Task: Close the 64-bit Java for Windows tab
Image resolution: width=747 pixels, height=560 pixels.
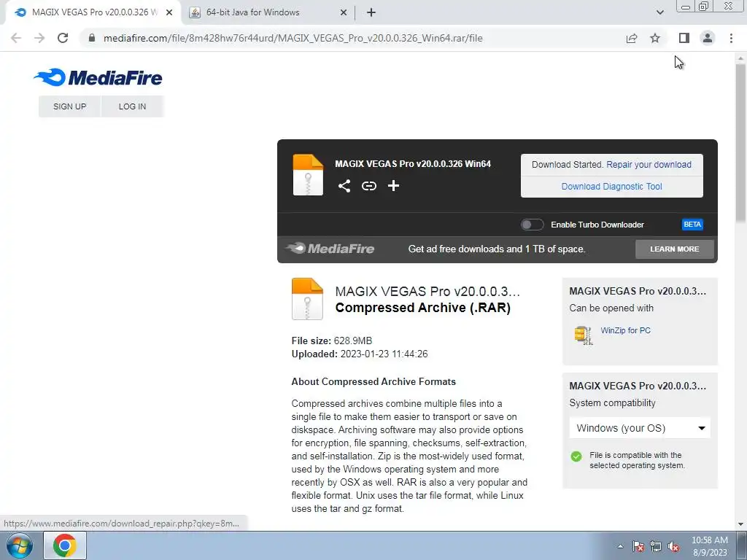Action: point(344,12)
